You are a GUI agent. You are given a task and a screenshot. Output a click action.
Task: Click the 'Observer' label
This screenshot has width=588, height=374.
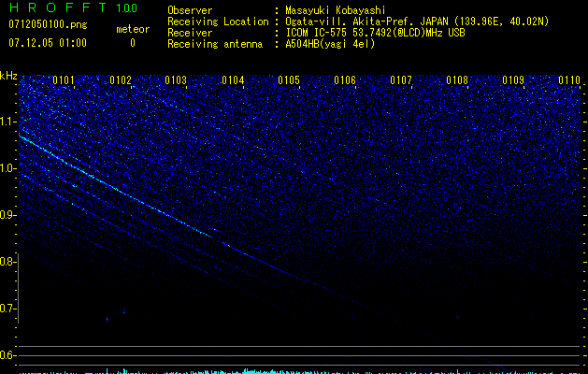(190, 10)
